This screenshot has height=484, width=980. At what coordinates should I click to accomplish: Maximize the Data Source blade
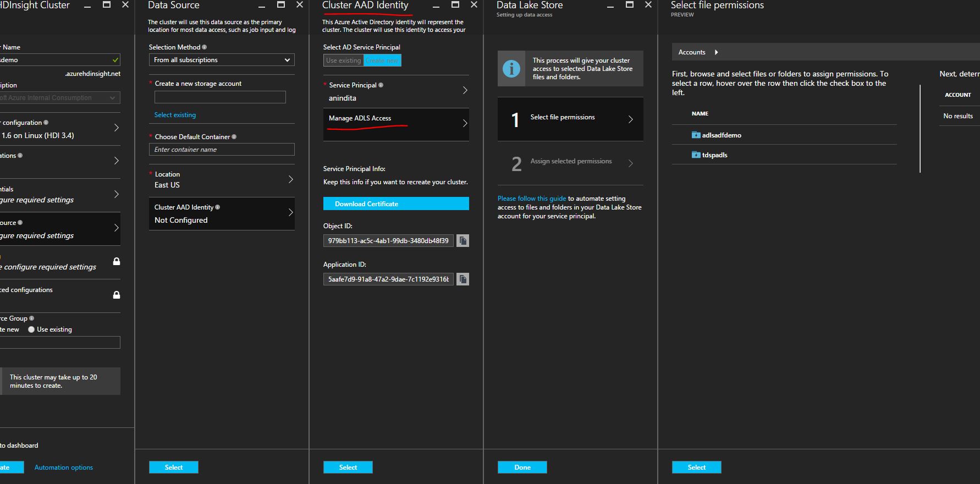(281, 5)
